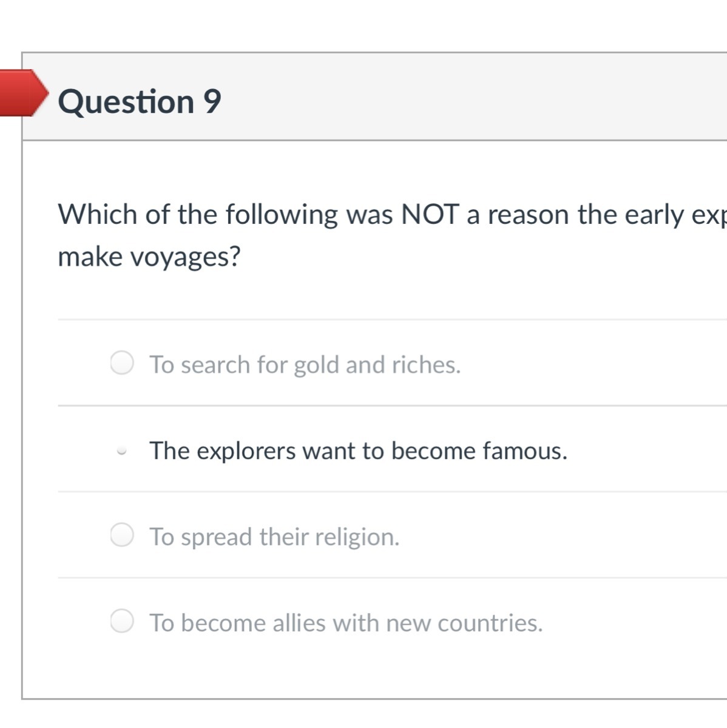
Task: Click the label "To become allies with new countries."
Action: (x=346, y=623)
